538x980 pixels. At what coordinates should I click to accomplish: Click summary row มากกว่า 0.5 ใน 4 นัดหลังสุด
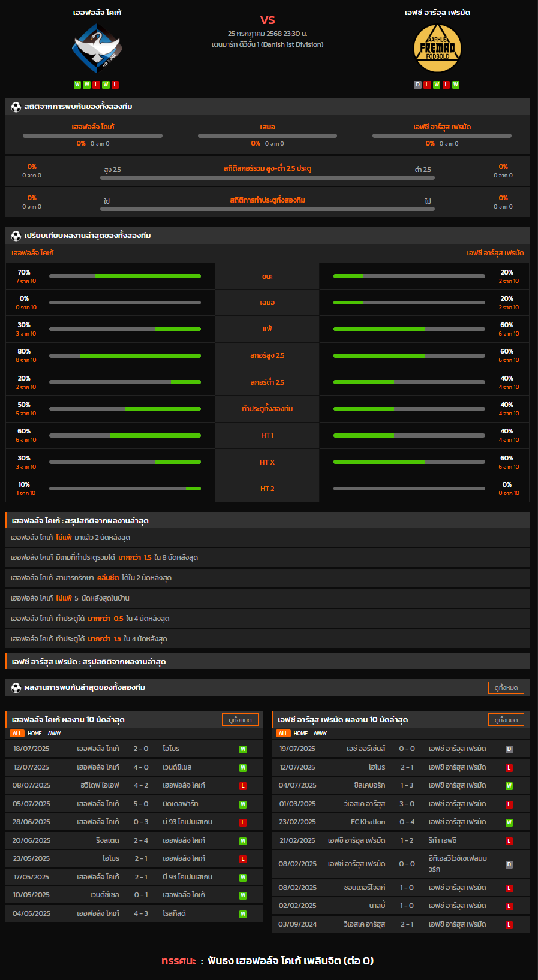[268, 619]
